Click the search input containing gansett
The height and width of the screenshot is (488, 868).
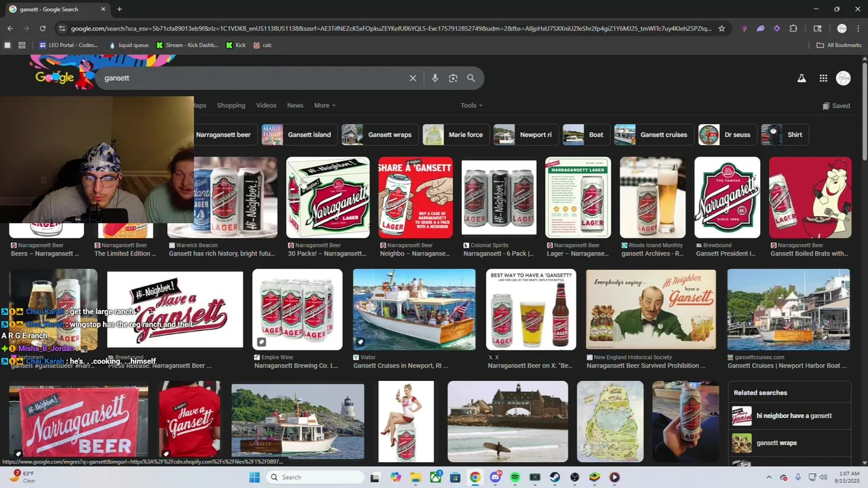[251, 78]
